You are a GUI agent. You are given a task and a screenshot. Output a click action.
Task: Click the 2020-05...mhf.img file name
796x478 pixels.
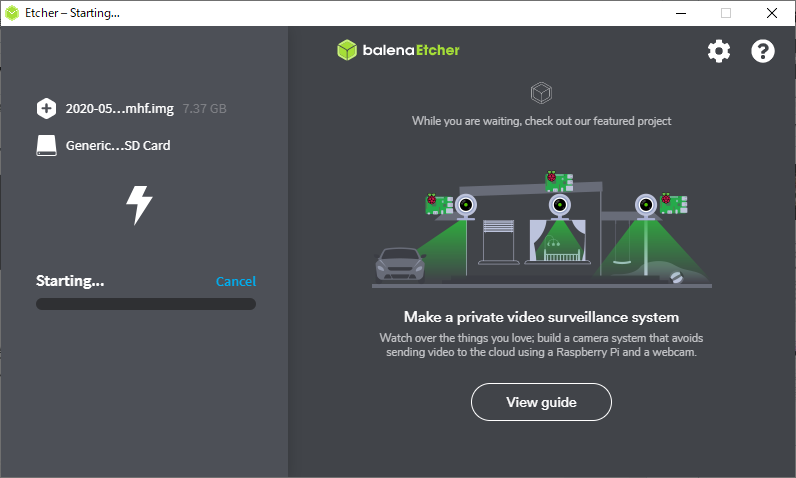click(x=119, y=109)
